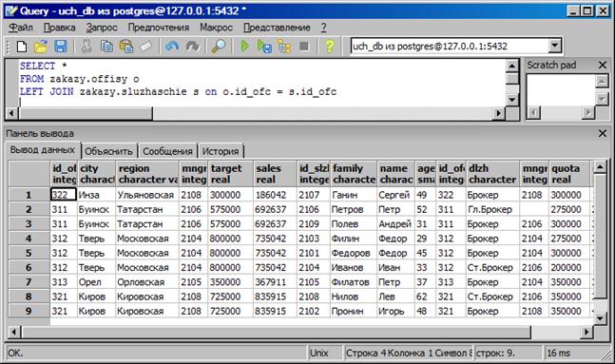
Task: Execute the query with green arrow
Action: click(244, 47)
